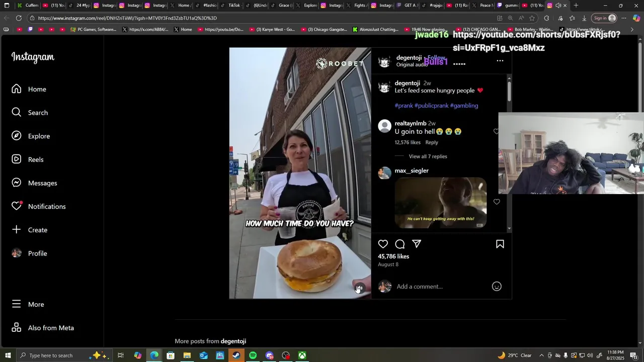This screenshot has height=362, width=644.
Task: Open Profile from the sidebar
Action: (30, 253)
